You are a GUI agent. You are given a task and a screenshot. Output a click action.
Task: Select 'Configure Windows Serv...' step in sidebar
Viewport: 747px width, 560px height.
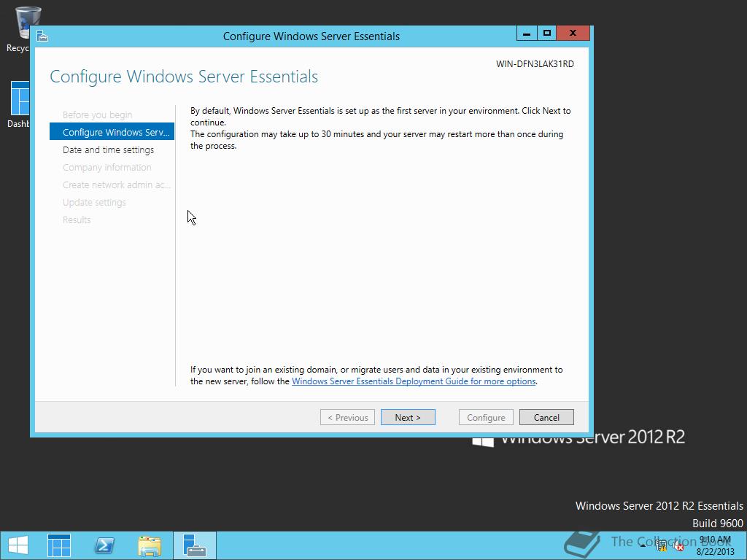(112, 132)
